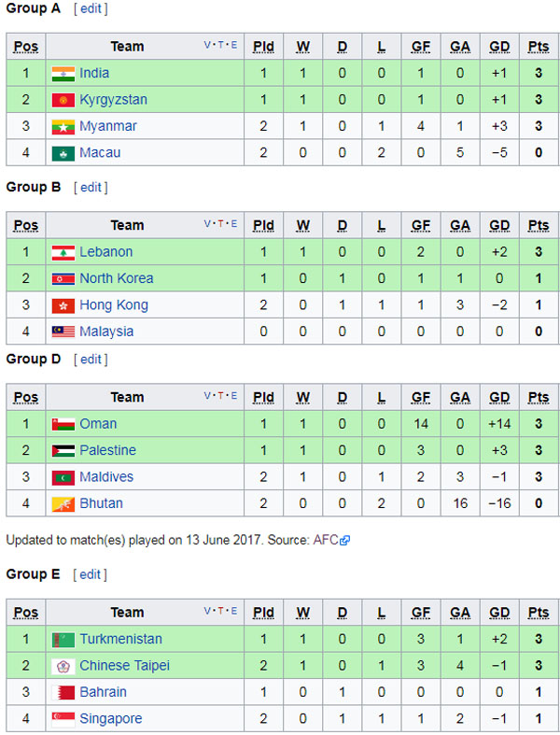
Task: Click the GD abbreviation header in Group D
Action: [x=499, y=398]
